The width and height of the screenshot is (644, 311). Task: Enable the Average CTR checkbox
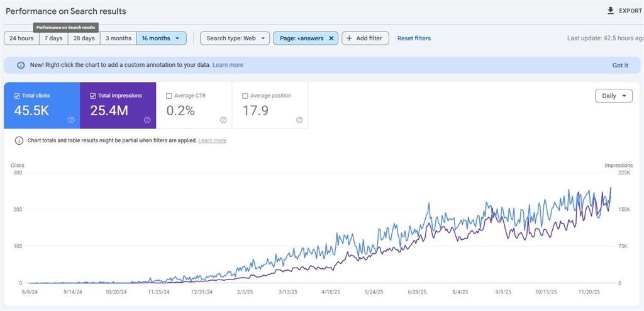169,96
